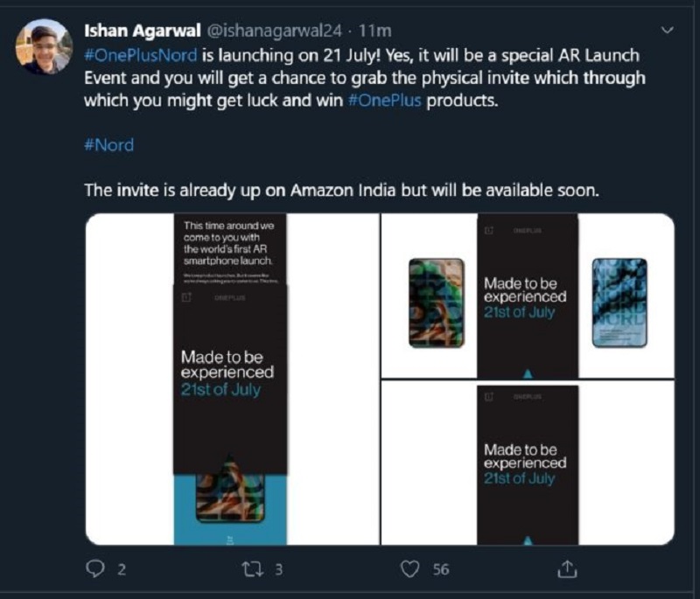Image resolution: width=700 pixels, height=599 pixels.
Task: Click the blue Nord phone on the right
Action: pyautogui.click(x=619, y=302)
